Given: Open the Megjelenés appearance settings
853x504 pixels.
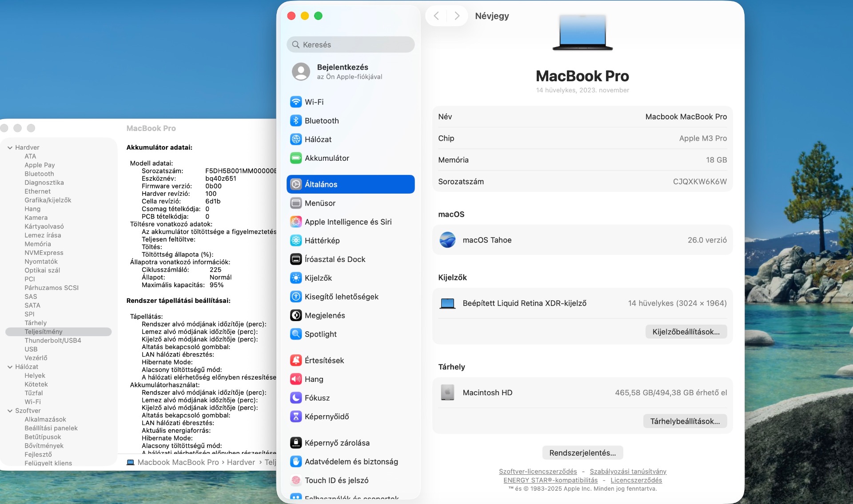Looking at the screenshot, I should click(x=351, y=315).
